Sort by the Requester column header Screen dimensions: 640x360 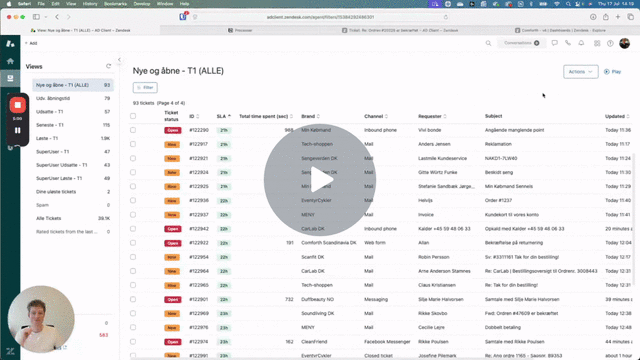click(432, 116)
